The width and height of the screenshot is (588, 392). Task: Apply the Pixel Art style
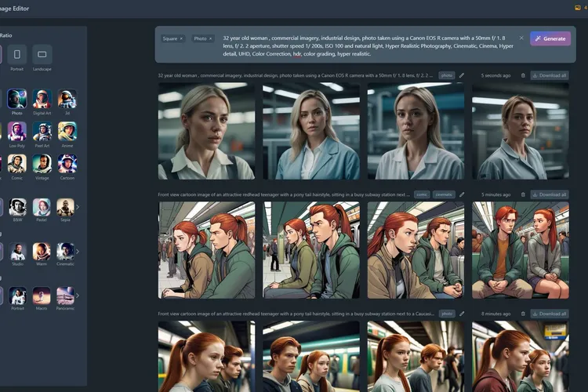click(x=42, y=131)
